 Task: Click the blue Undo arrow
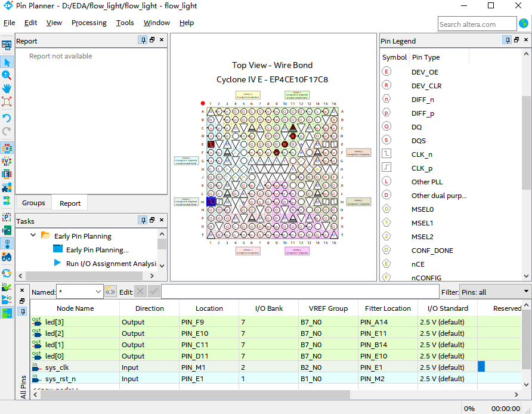click(7, 118)
